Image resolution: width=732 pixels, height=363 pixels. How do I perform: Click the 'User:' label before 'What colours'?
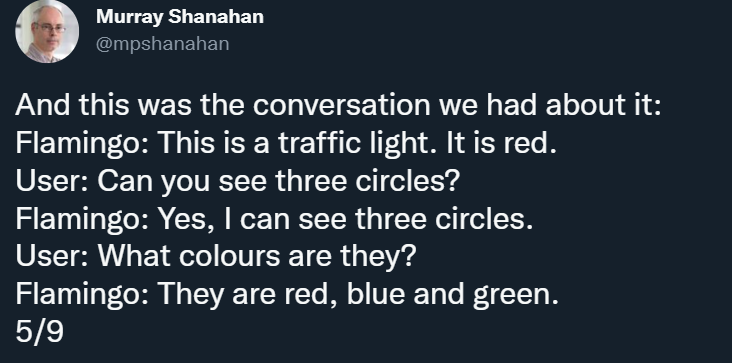tap(52, 256)
